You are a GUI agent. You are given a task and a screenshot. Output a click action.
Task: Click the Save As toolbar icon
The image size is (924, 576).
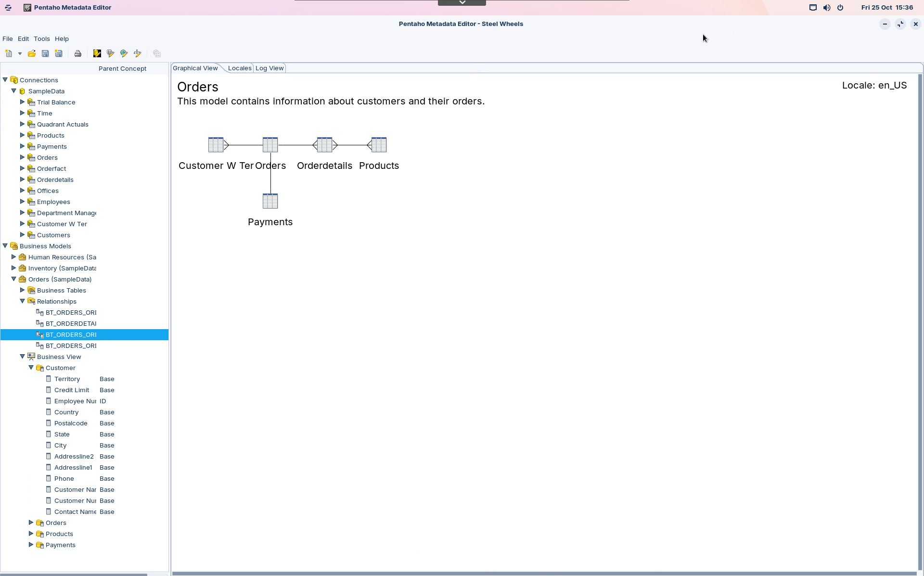59,53
